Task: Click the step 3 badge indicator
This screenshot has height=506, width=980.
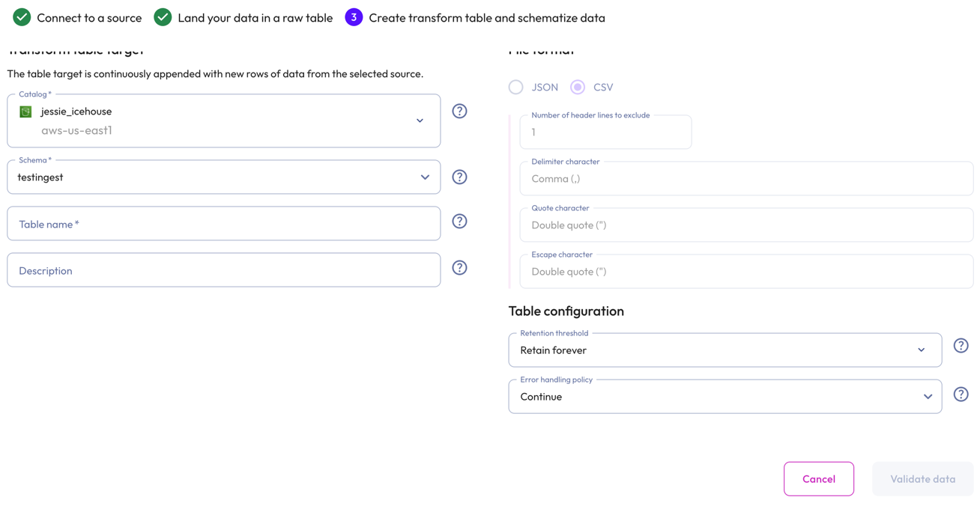Action: coord(354,16)
